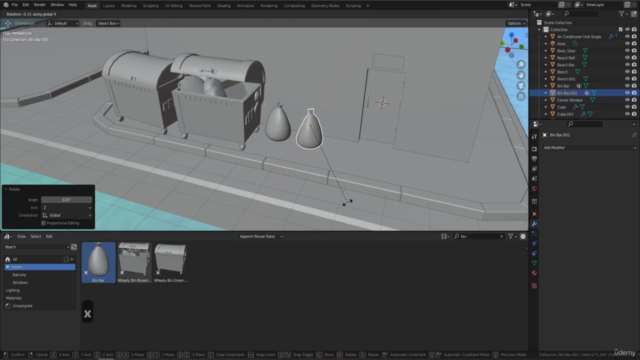Viewport: 640px width, 360px height.
Task: Switch to the Layout workspace tab
Action: pyautogui.click(x=109, y=6)
